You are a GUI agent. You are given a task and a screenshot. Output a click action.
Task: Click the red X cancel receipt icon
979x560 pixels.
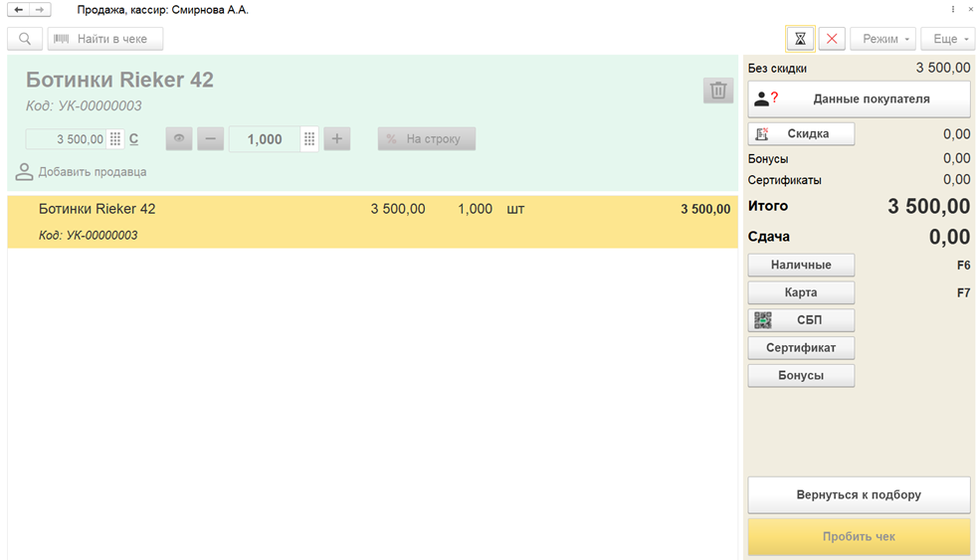pos(832,39)
